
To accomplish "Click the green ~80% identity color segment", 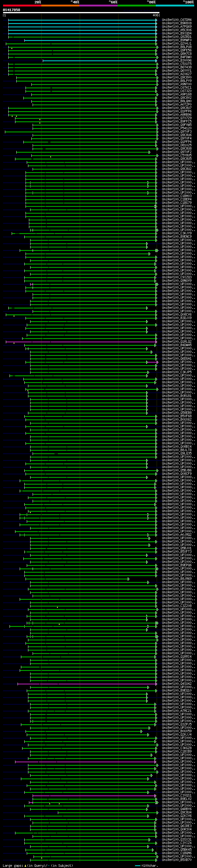I will (137, 6).
